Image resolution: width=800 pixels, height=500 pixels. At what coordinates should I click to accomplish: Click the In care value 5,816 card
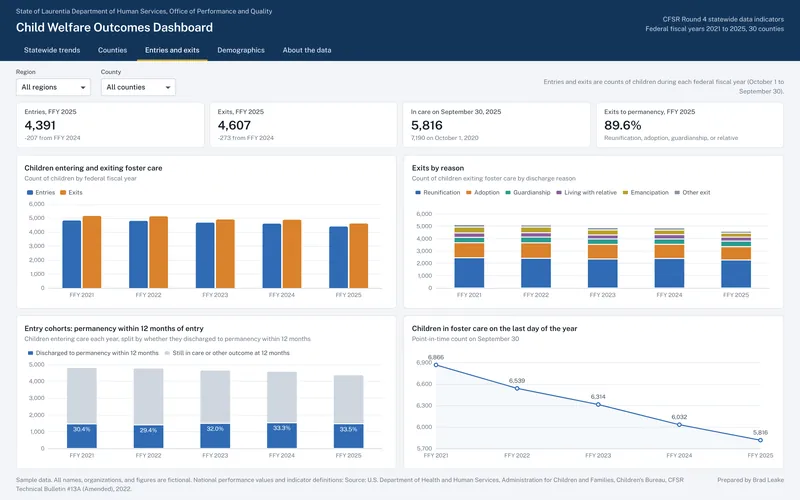pyautogui.click(x=427, y=126)
